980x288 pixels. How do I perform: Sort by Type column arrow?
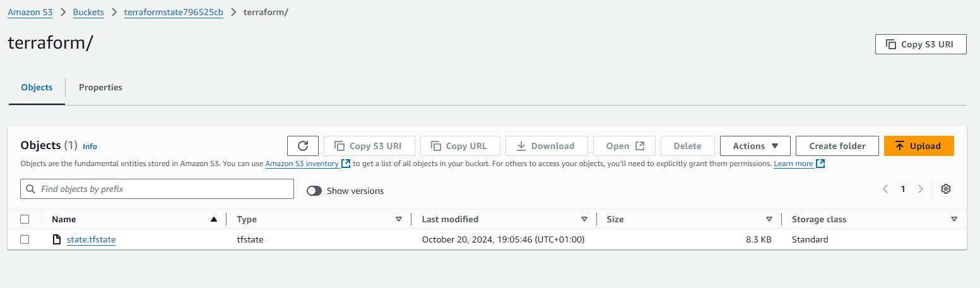(399, 219)
